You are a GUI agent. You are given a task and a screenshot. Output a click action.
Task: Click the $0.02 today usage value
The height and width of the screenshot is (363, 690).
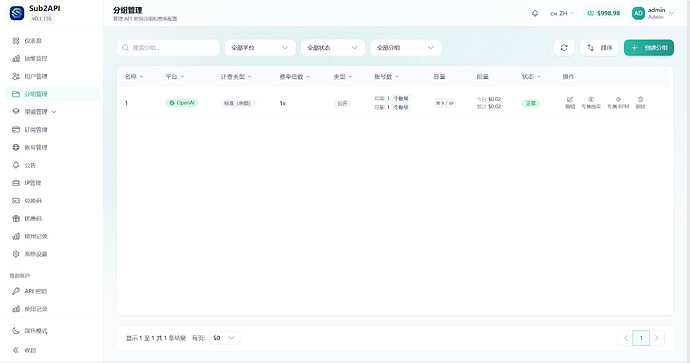point(495,99)
